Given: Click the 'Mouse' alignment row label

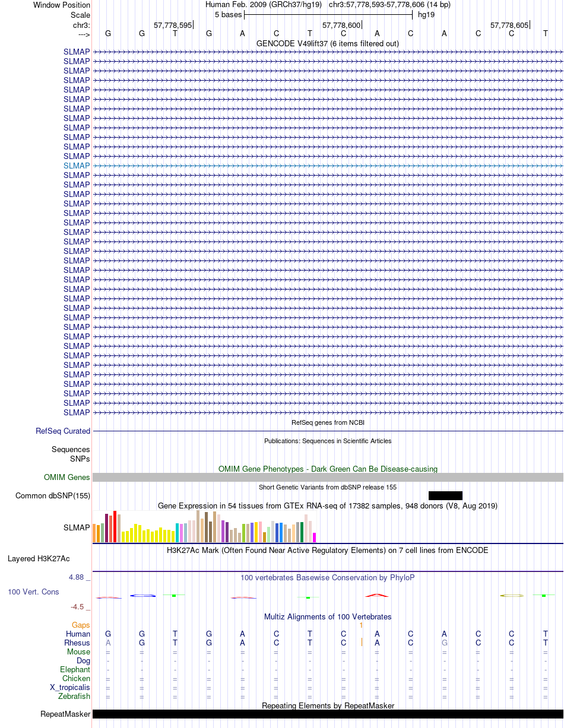Looking at the screenshot, I should coord(78,651).
